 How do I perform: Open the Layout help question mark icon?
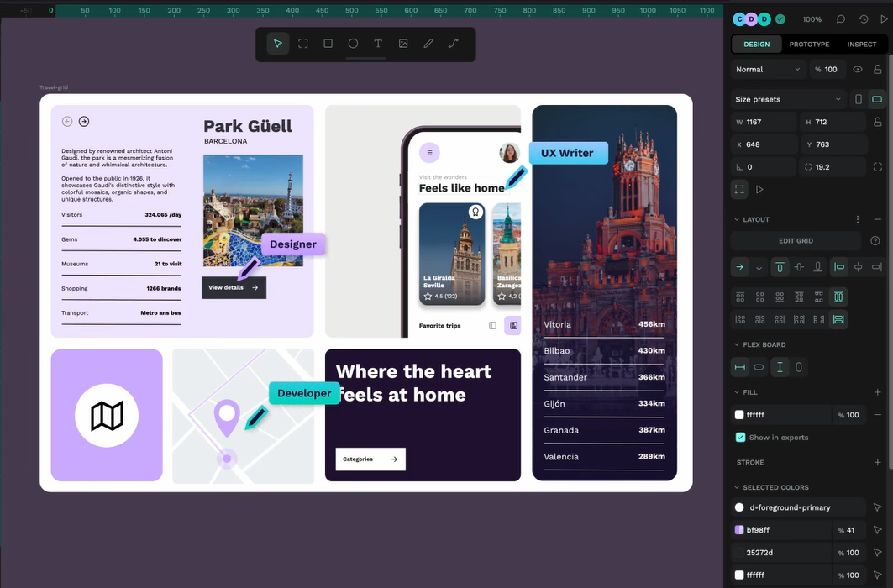[x=875, y=241]
